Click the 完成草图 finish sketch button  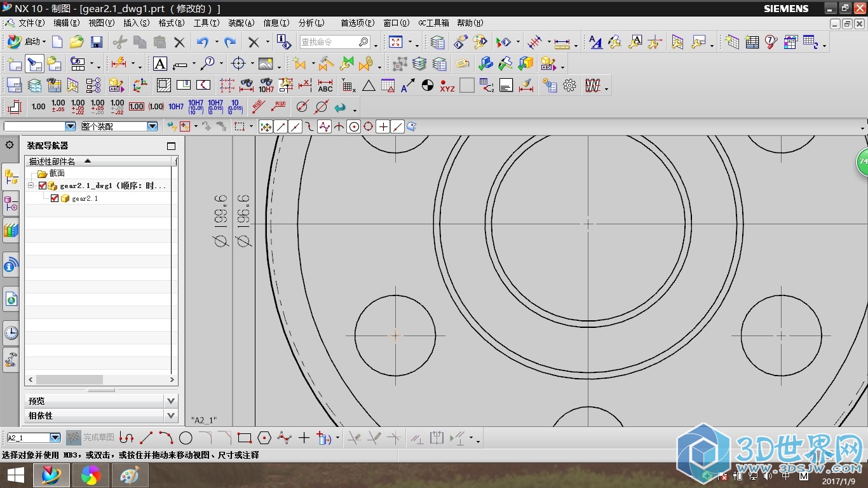[x=90, y=438]
